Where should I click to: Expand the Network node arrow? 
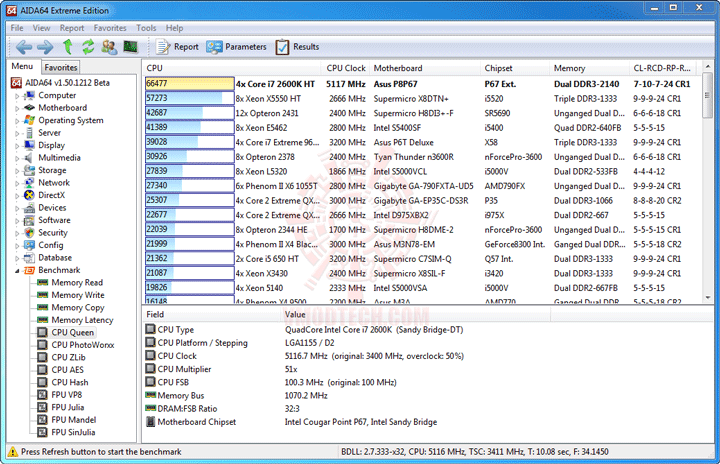tap(17, 183)
